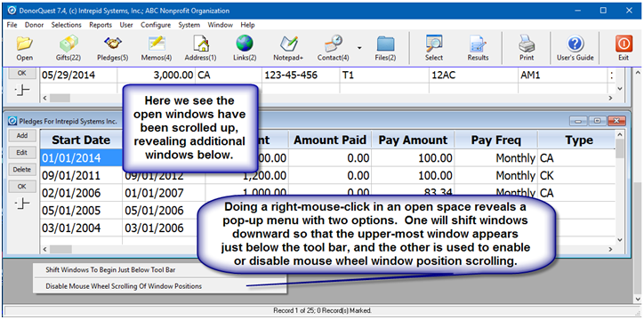This screenshot has width=644, height=320.
Task: Expand the Contact dropdown arrow
Action: pyautogui.click(x=359, y=48)
